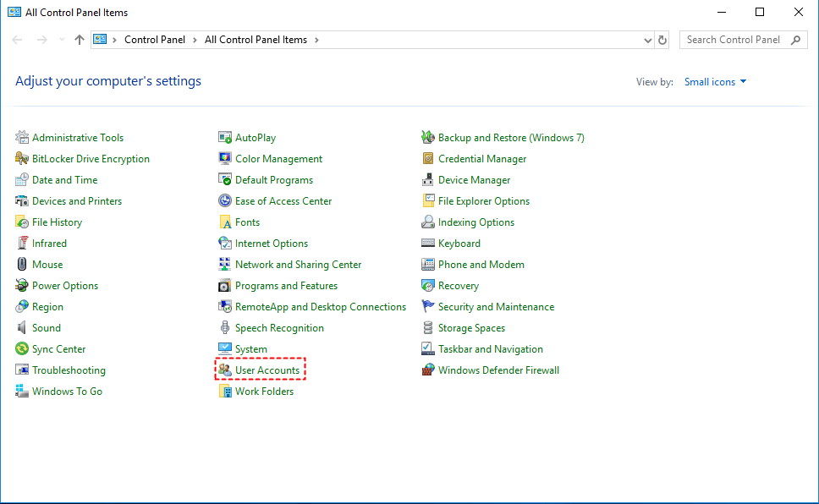This screenshot has height=504, width=819.
Task: Open the Device Manager link
Action: [x=475, y=179]
